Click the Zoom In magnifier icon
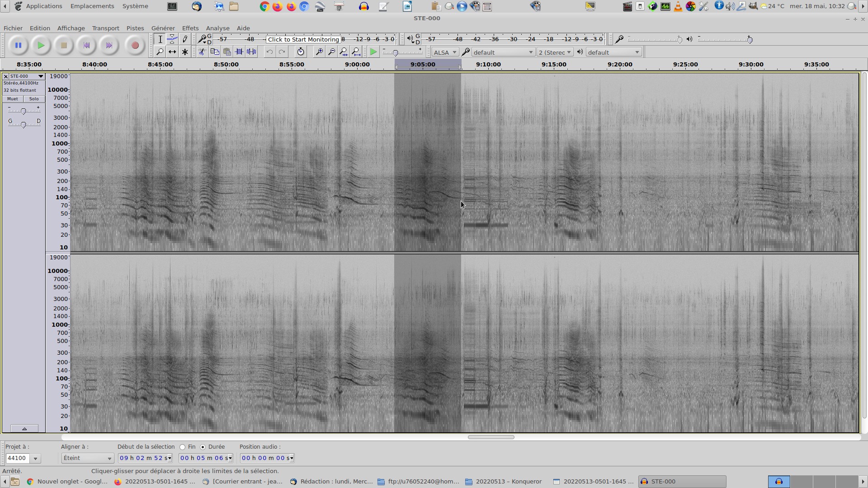The image size is (868, 488). coord(319,52)
